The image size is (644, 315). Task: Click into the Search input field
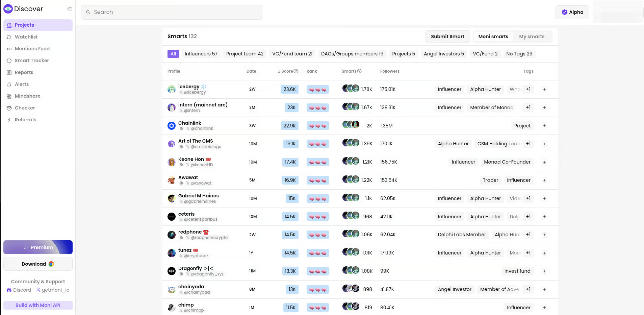[x=172, y=12]
